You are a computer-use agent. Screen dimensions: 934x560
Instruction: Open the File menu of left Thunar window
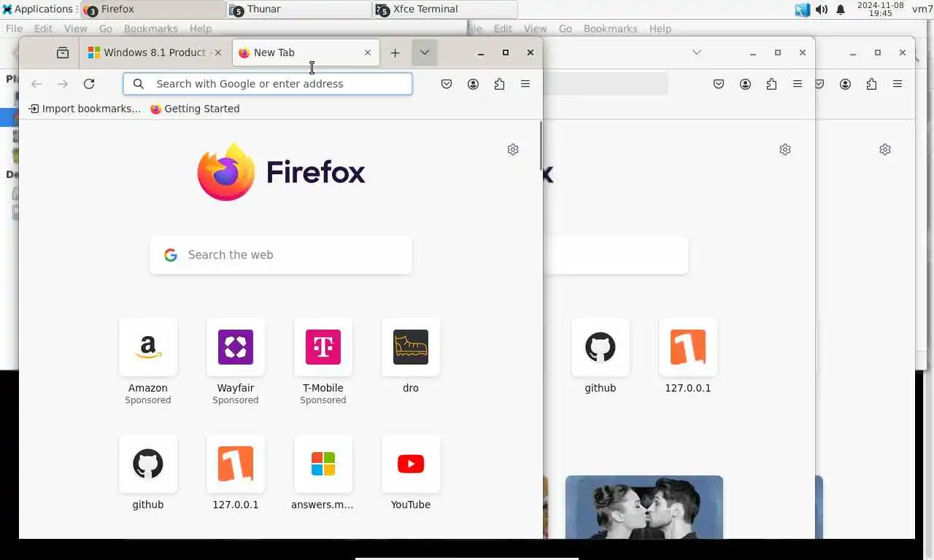point(14,28)
